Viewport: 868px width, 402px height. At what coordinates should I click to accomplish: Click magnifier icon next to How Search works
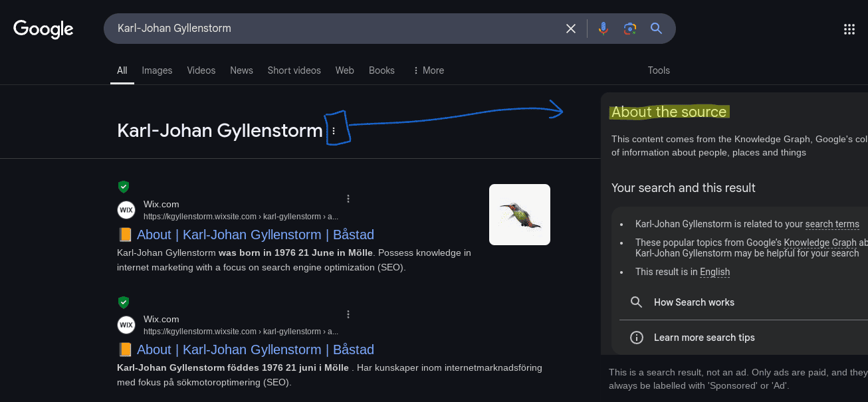[x=636, y=302]
